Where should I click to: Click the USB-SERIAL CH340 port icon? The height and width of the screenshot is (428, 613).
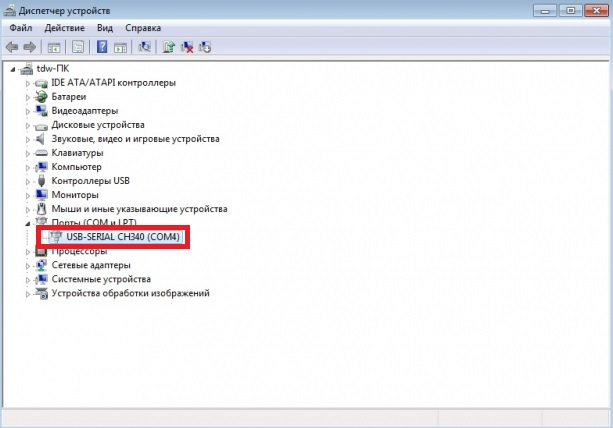(57, 236)
